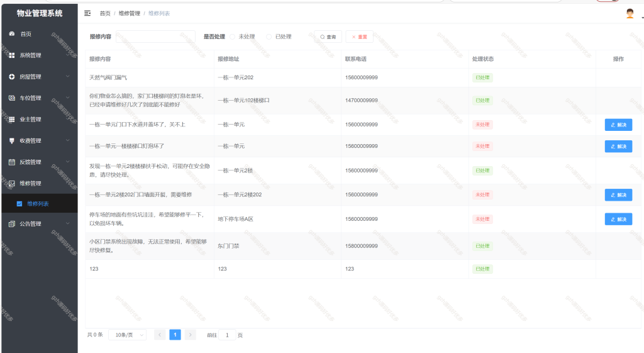The image size is (644, 353).
Task: Click the 反馈管理 sidebar icon
Action: pyautogui.click(x=12, y=162)
